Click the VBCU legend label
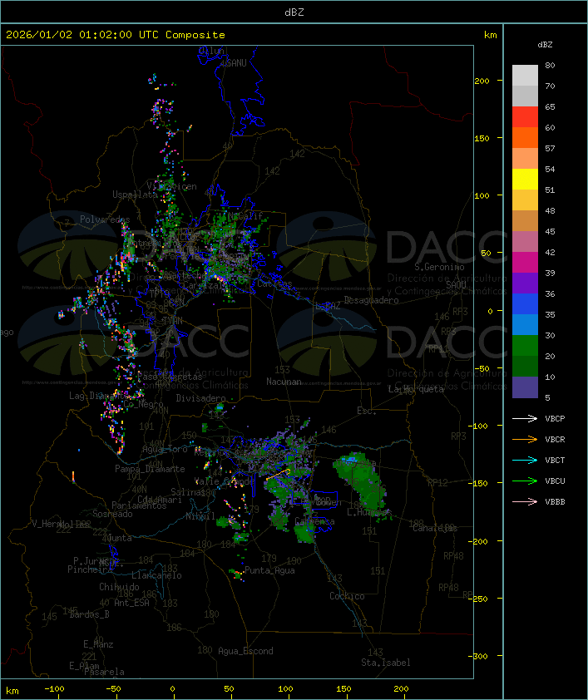 [x=555, y=481]
